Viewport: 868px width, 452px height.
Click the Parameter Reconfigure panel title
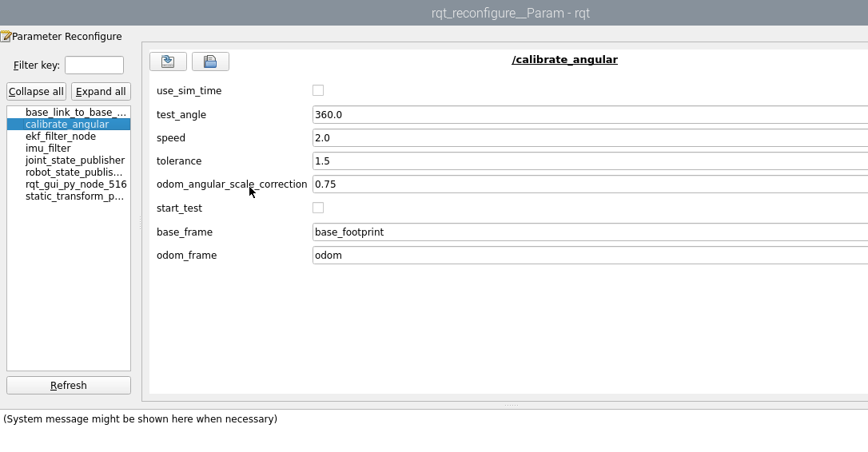coord(67,37)
